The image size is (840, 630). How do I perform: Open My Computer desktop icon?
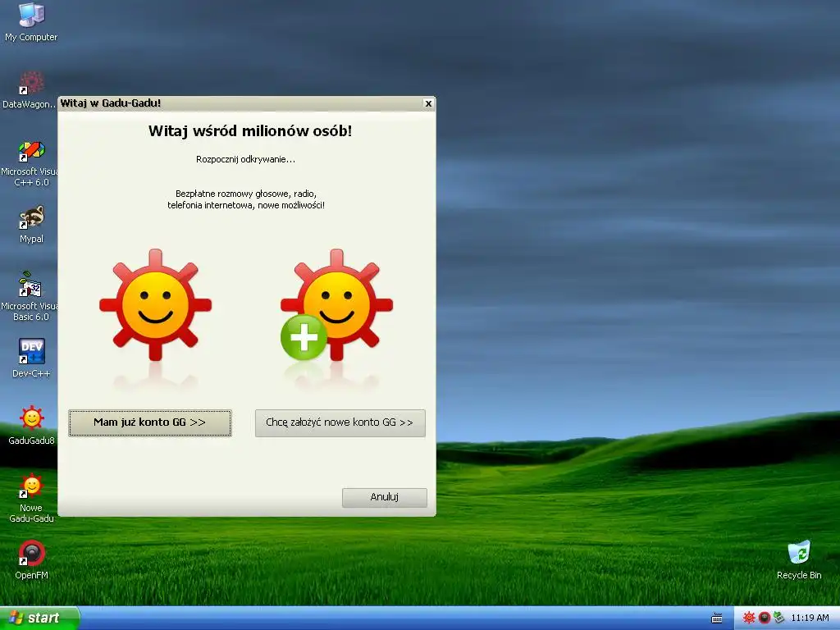coord(31,22)
